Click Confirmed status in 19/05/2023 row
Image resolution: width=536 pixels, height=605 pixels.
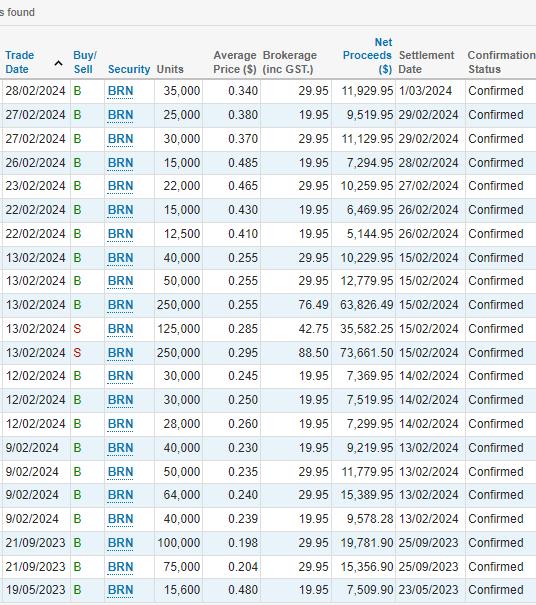click(496, 590)
